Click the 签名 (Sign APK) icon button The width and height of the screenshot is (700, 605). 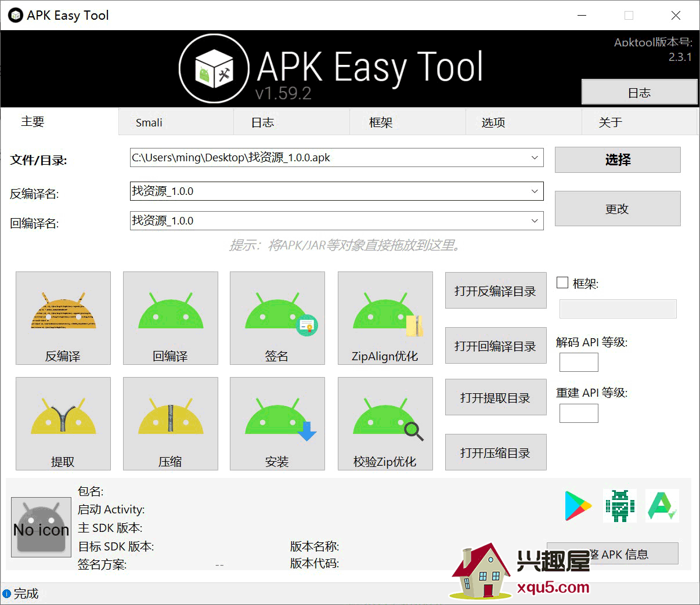(x=277, y=318)
